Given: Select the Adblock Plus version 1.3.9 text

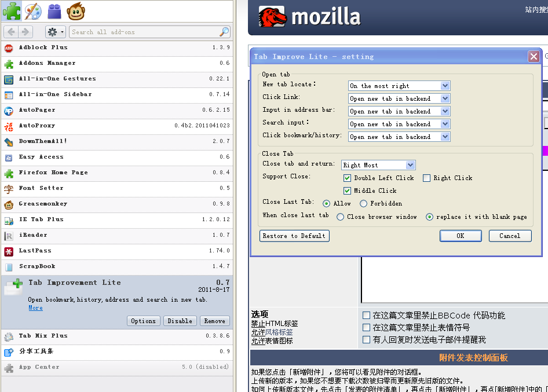Looking at the screenshot, I should point(221,47).
